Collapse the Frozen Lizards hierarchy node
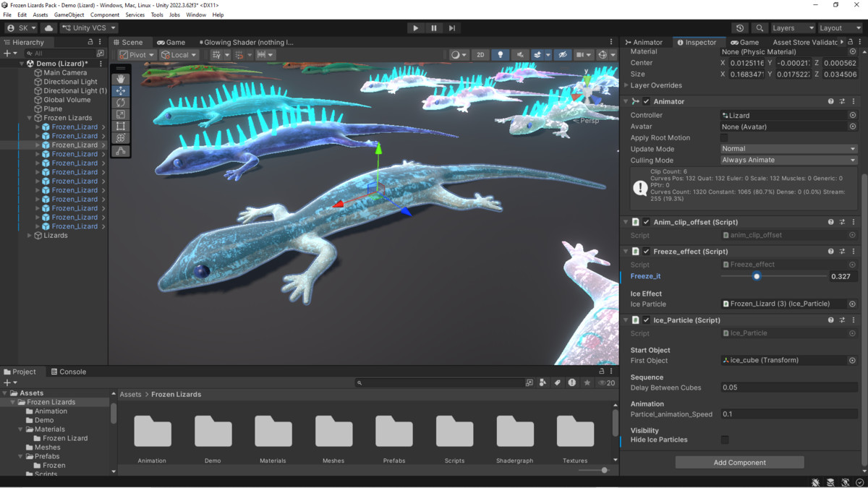The width and height of the screenshot is (868, 488). 30,118
